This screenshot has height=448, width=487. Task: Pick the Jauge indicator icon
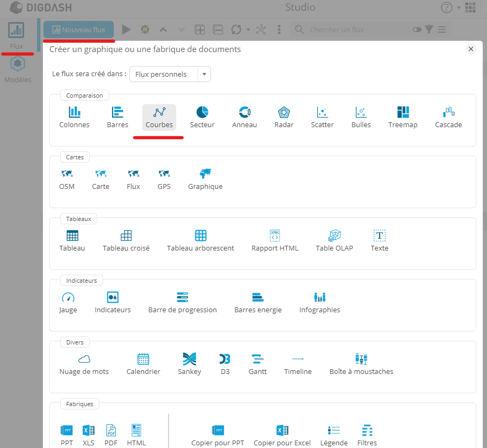point(68,303)
